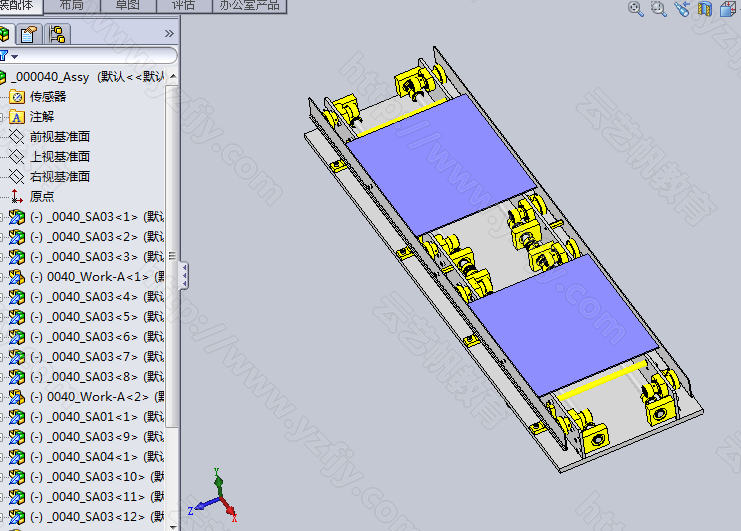Toggle the Section View icon

point(705,9)
